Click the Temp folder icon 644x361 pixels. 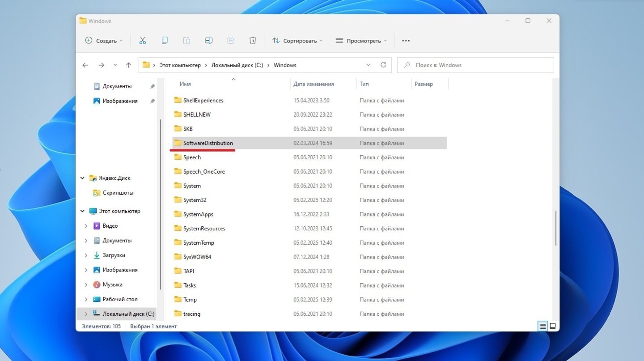coord(178,300)
